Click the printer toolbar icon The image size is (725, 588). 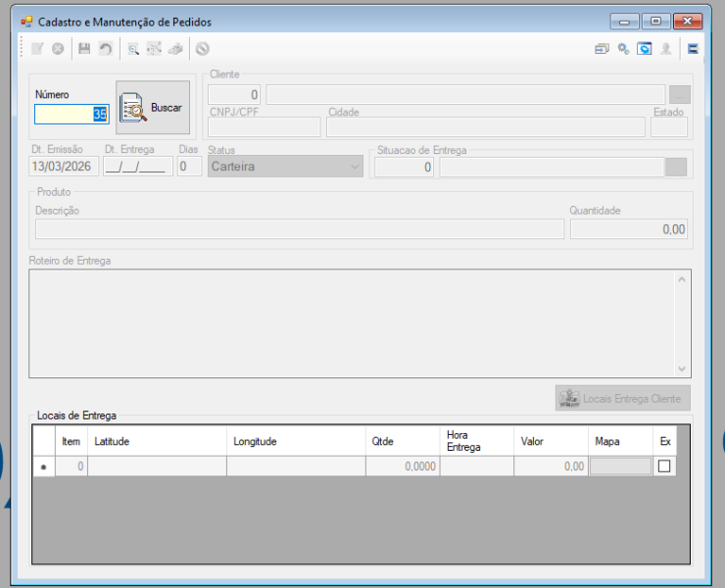click(x=175, y=49)
